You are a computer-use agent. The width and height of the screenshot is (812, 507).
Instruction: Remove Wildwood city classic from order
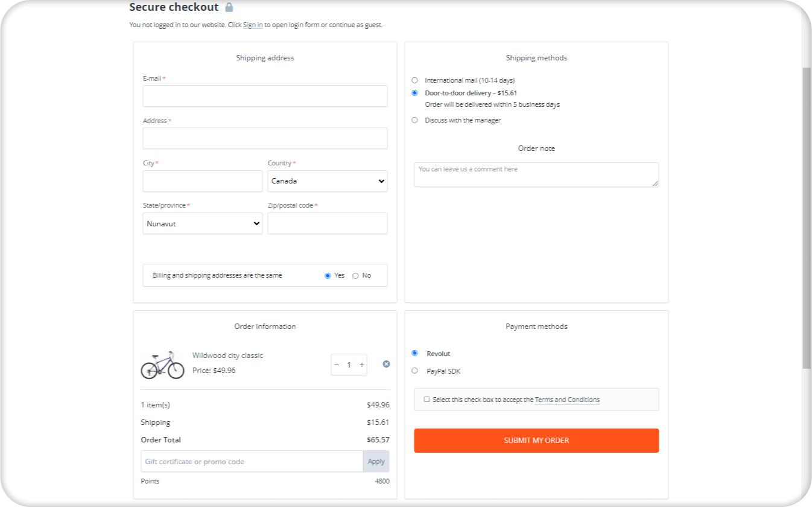[386, 364]
